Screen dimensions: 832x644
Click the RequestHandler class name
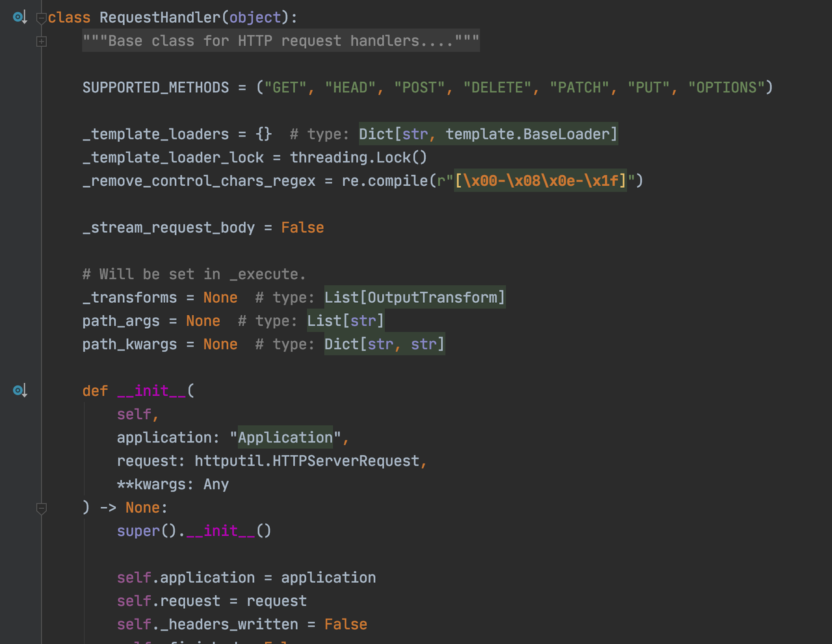(159, 18)
